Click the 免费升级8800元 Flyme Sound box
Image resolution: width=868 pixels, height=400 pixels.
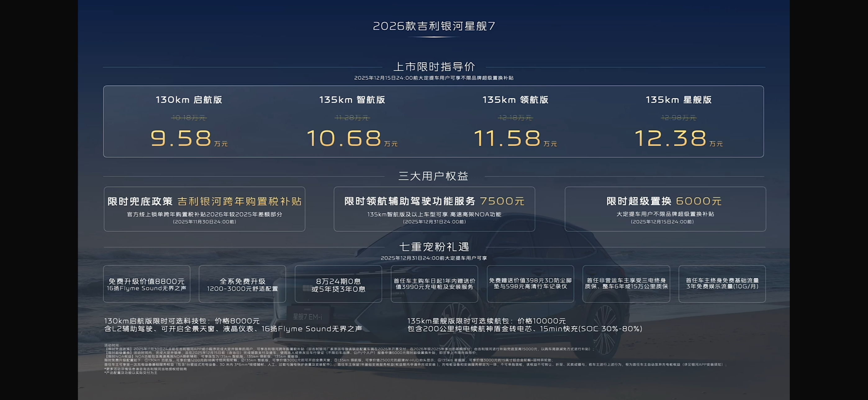(x=147, y=284)
